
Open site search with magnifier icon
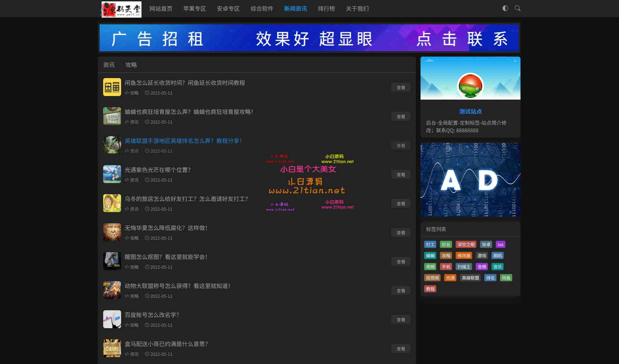pyautogui.click(x=517, y=8)
